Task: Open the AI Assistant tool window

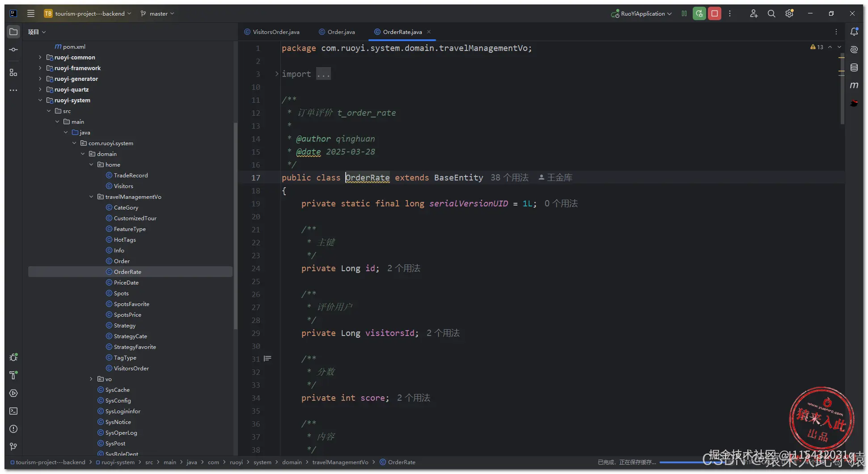Action: (854, 50)
